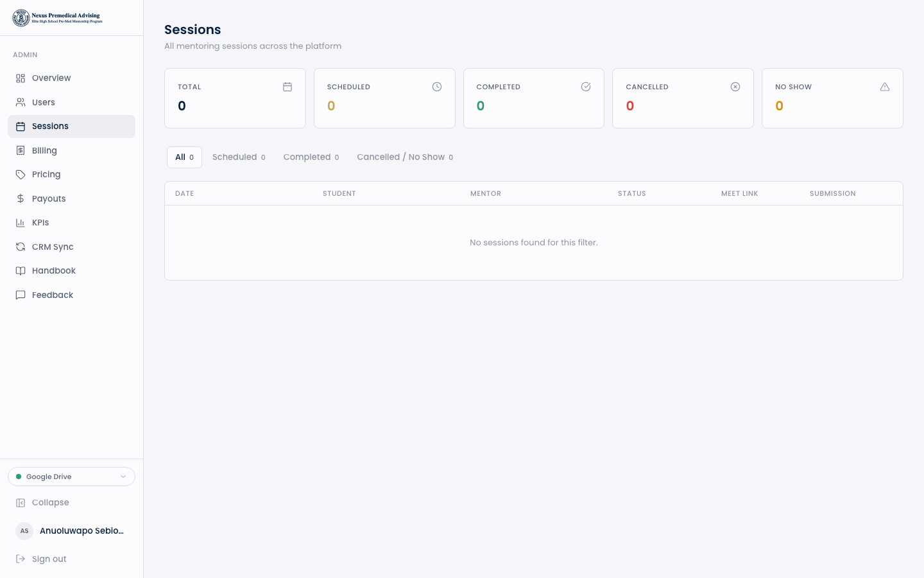Click the CRM Sync refresh icon
This screenshot has height=578, width=924.
(x=21, y=247)
